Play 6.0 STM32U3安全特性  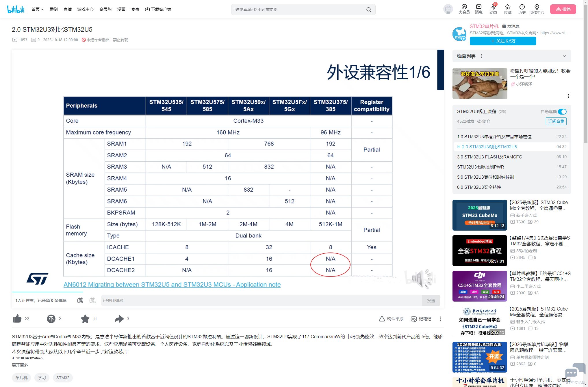pos(512,187)
